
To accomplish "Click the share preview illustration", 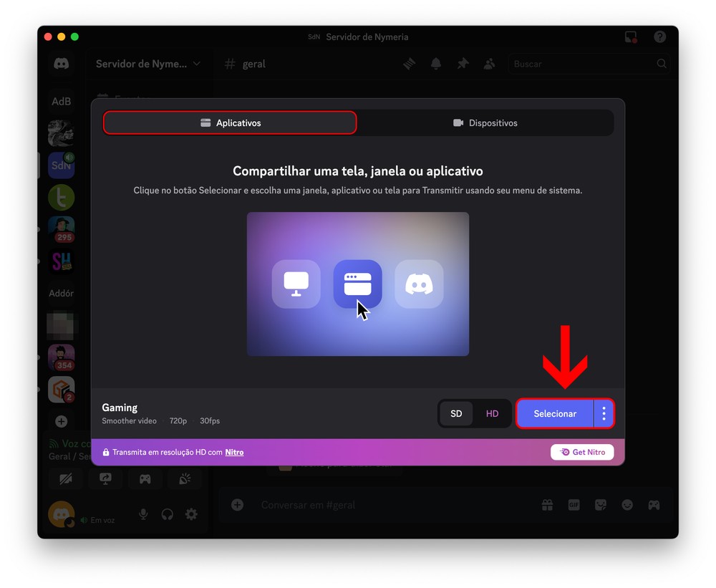I will point(358,284).
